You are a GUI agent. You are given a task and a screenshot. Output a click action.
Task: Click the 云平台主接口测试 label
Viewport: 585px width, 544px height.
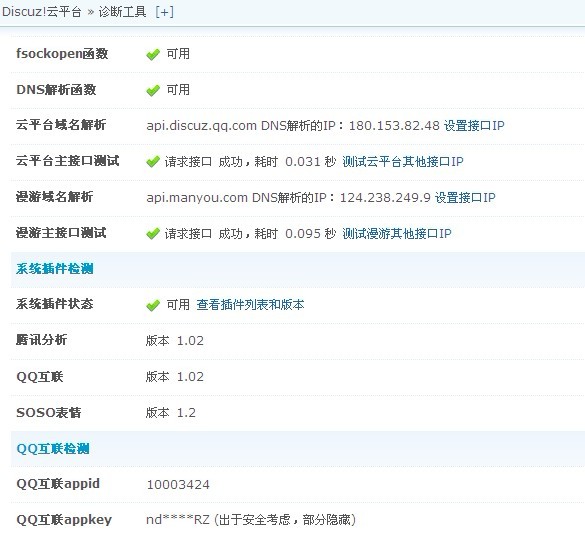68,161
